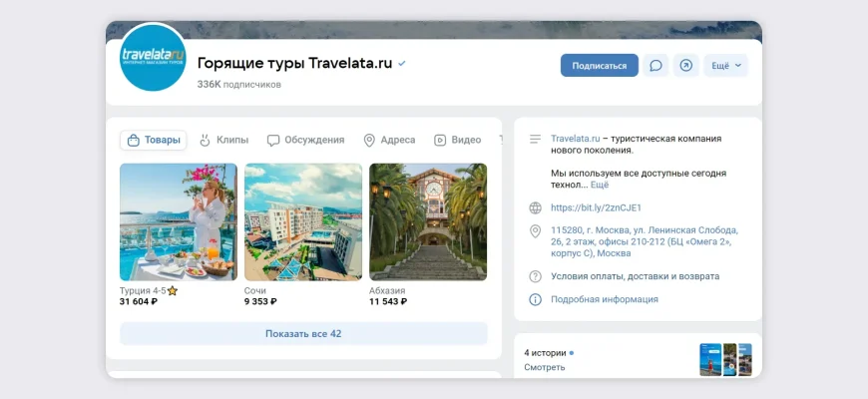
Task: Click the location pin icon beside address
Action: point(536,230)
